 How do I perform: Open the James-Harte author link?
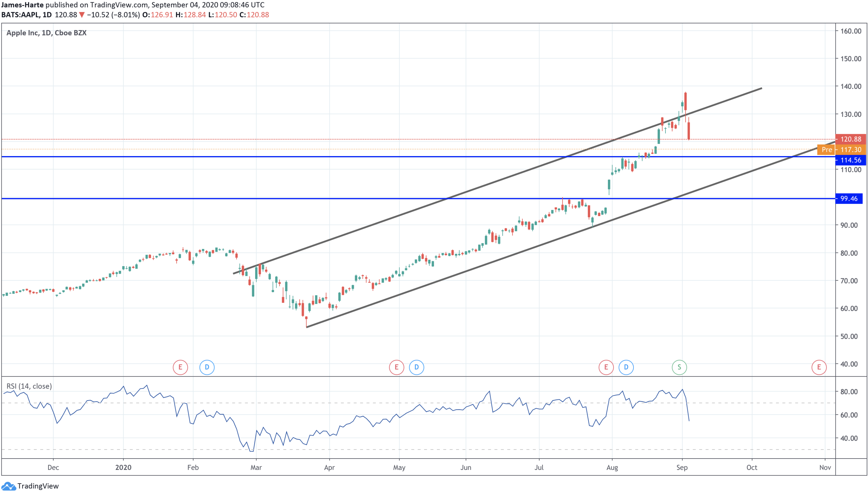click(23, 5)
